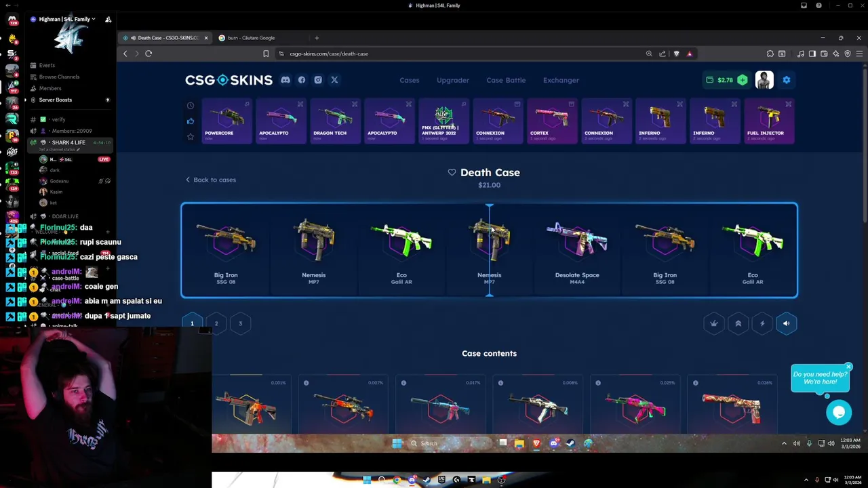Show recent drops clock icon
868x488 pixels.
191,106
